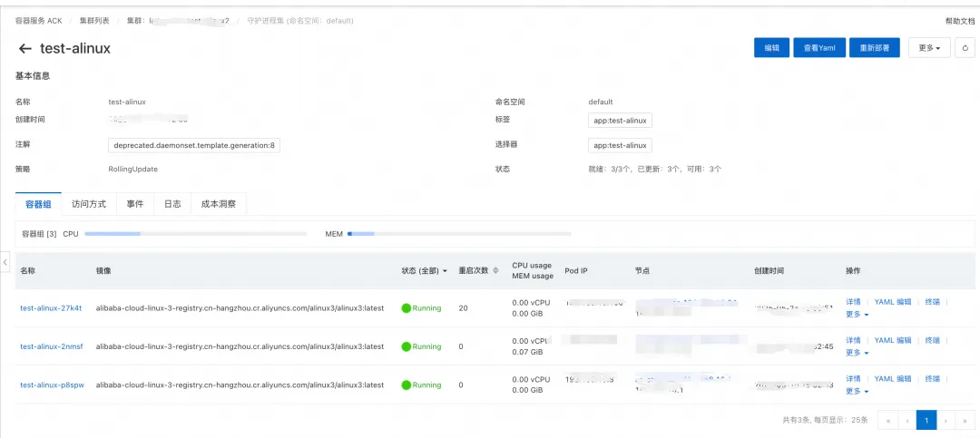Expand 更多 for pod test-alinux-27k4t
980x438 pixels.
(857, 315)
